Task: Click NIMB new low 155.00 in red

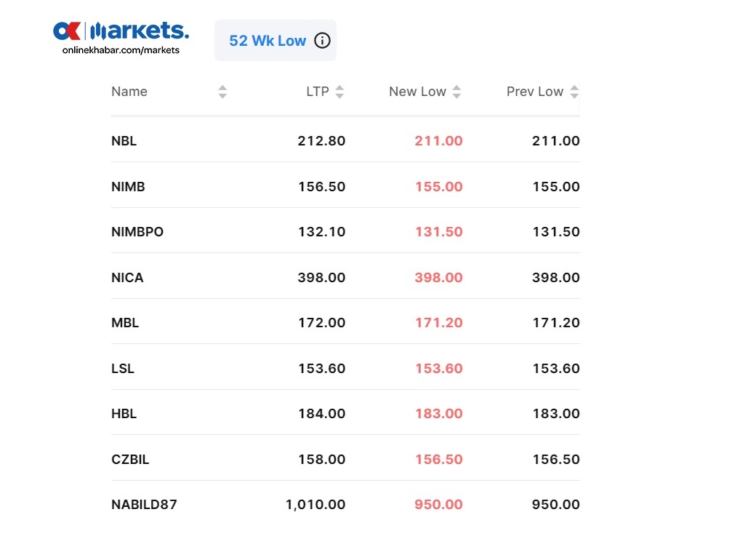Action: [x=439, y=187]
